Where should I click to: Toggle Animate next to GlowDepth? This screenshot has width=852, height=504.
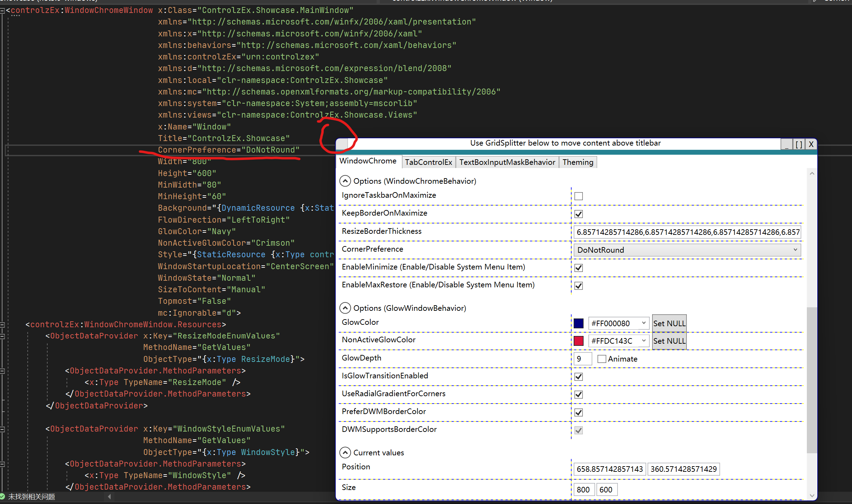coord(602,358)
